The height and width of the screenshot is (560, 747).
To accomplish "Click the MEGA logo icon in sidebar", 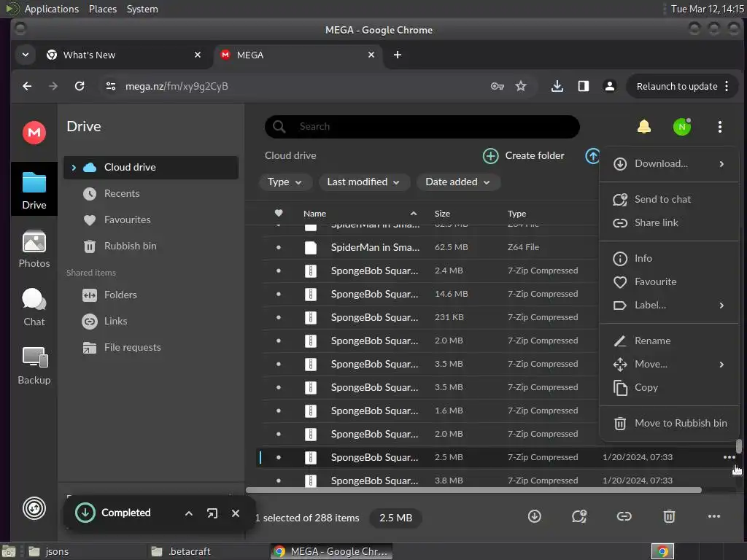I will pos(34,133).
